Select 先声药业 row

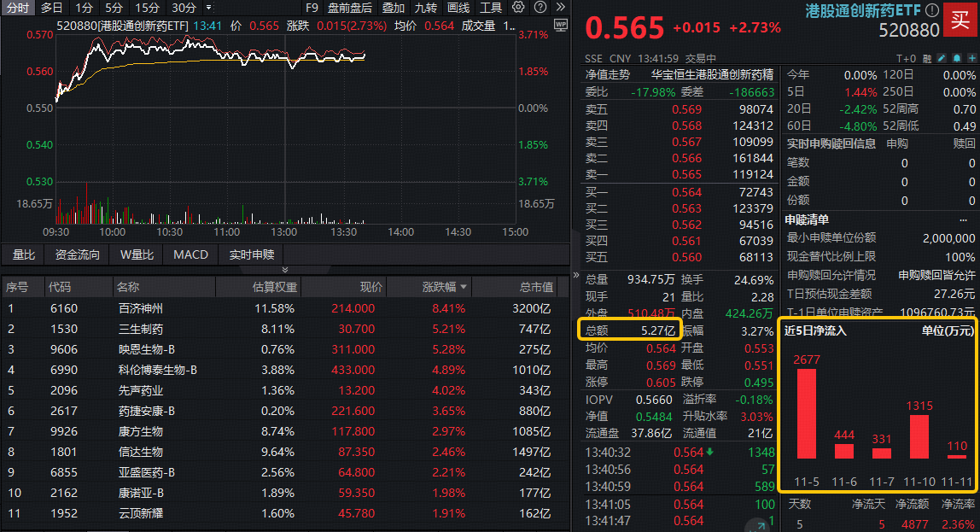click(285, 390)
